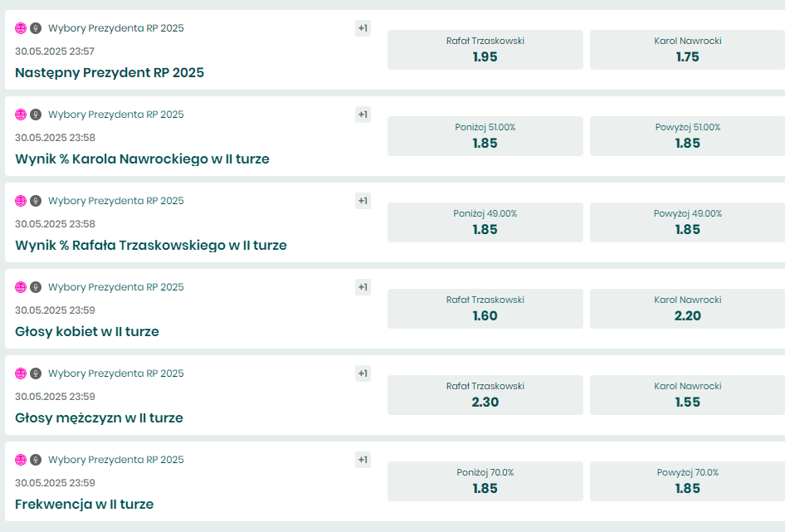Bet on Rafał Trzaskowski at 1.95
The width and height of the screenshot is (785, 532).
pyautogui.click(x=485, y=50)
